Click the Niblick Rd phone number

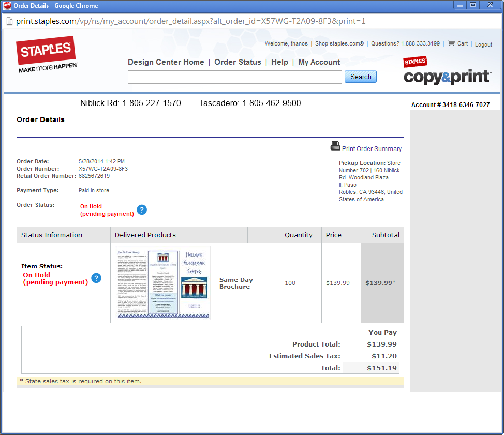[152, 103]
